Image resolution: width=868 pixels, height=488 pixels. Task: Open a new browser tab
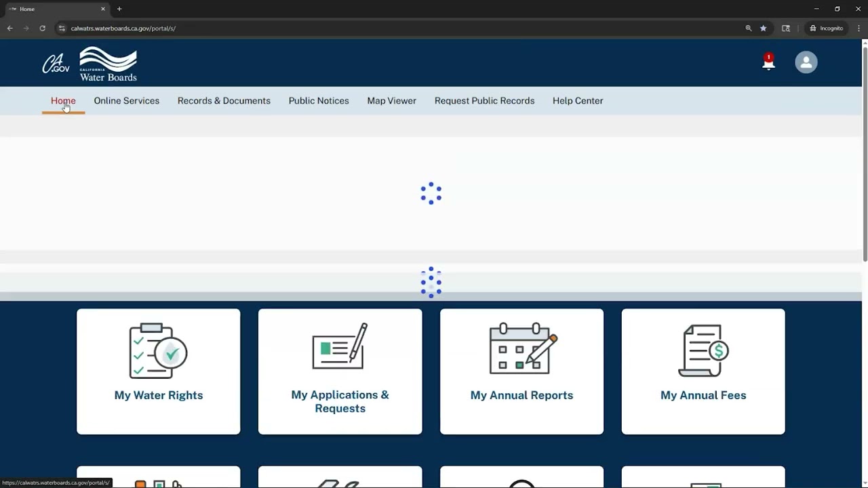point(119,9)
